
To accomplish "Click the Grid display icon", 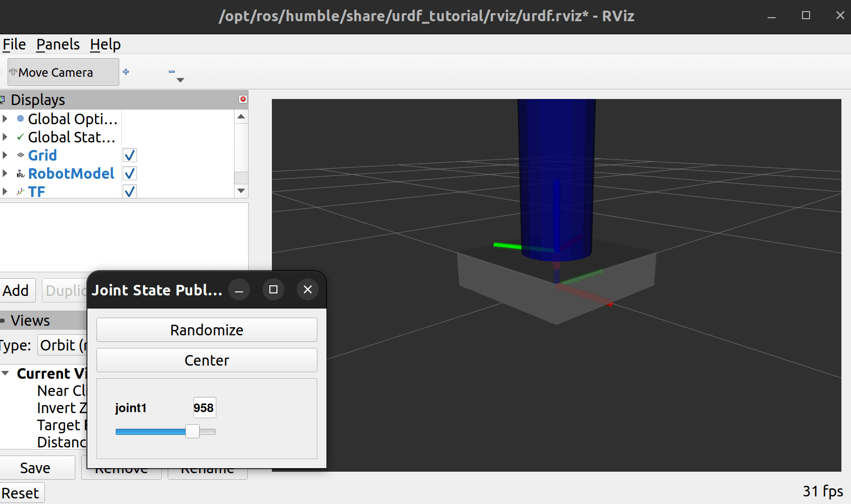I will click(x=21, y=155).
